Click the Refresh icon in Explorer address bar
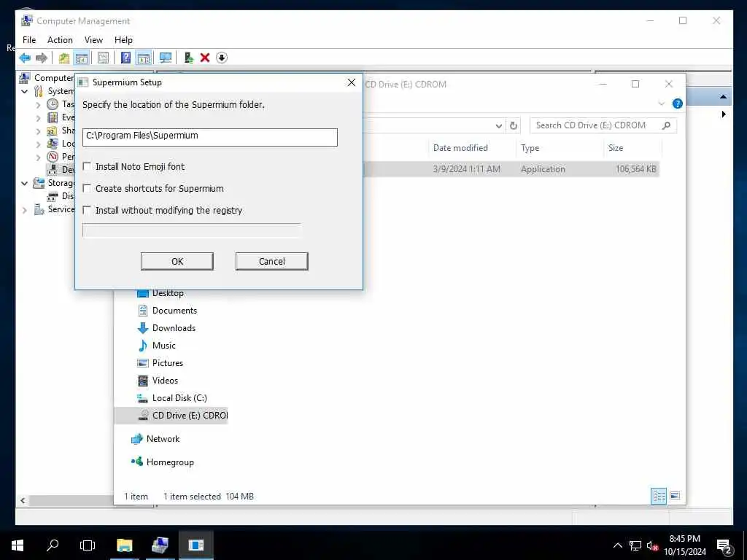 click(513, 125)
